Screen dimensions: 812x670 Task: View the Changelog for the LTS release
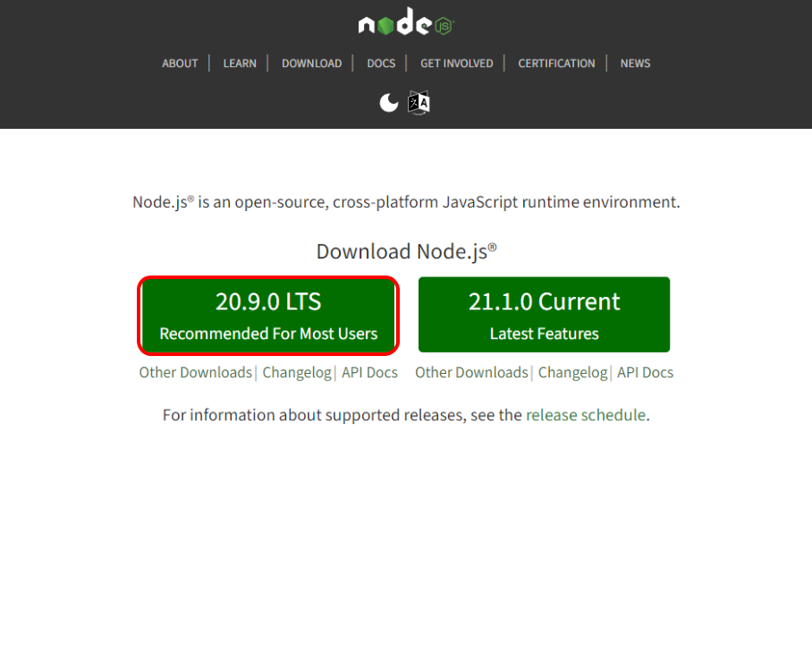click(297, 372)
